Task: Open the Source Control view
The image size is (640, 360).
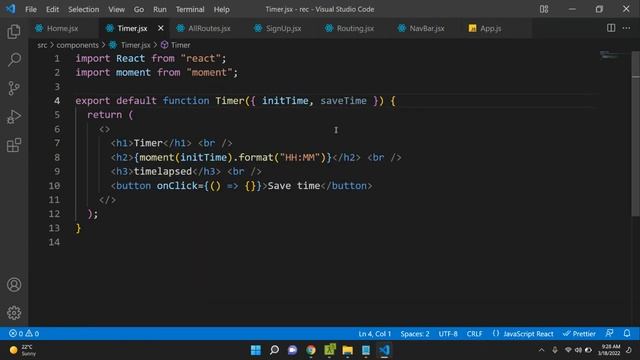Action: pos(14,88)
